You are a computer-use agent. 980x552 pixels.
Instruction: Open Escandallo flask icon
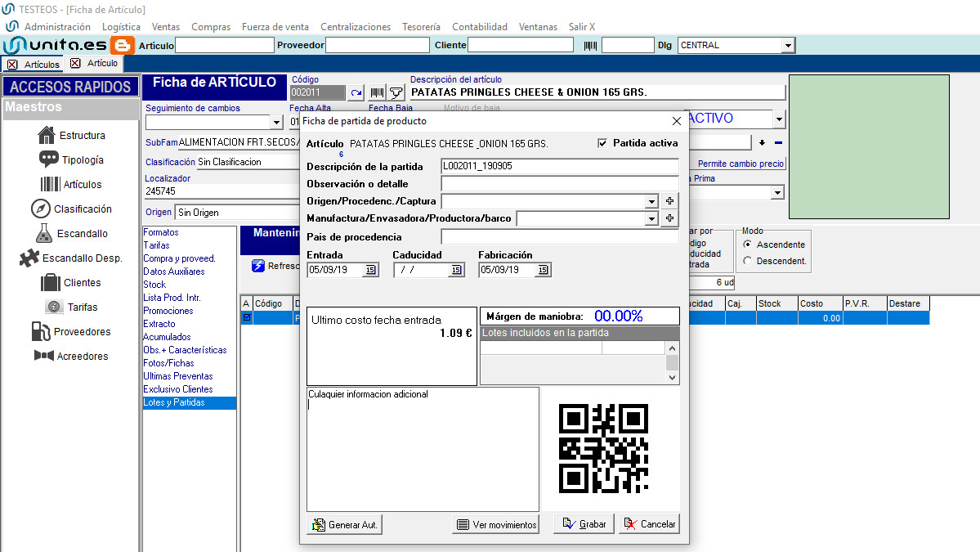44,233
